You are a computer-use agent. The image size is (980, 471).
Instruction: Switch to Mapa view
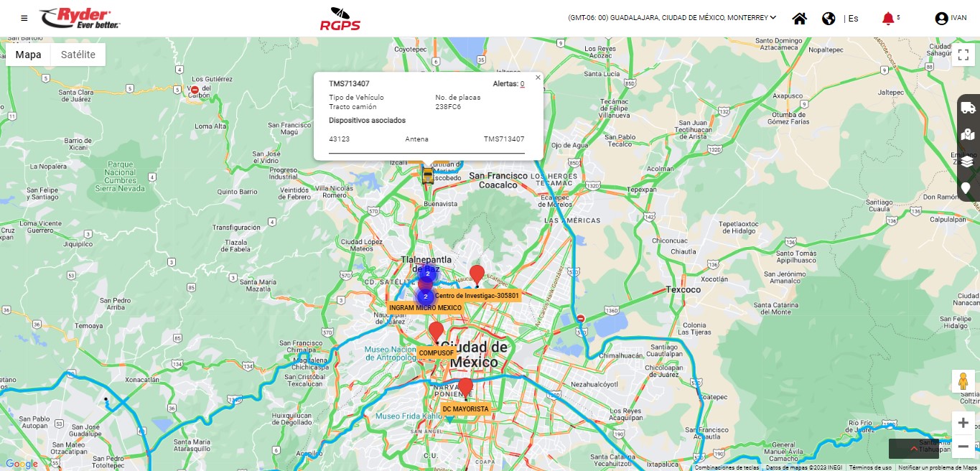[29, 55]
